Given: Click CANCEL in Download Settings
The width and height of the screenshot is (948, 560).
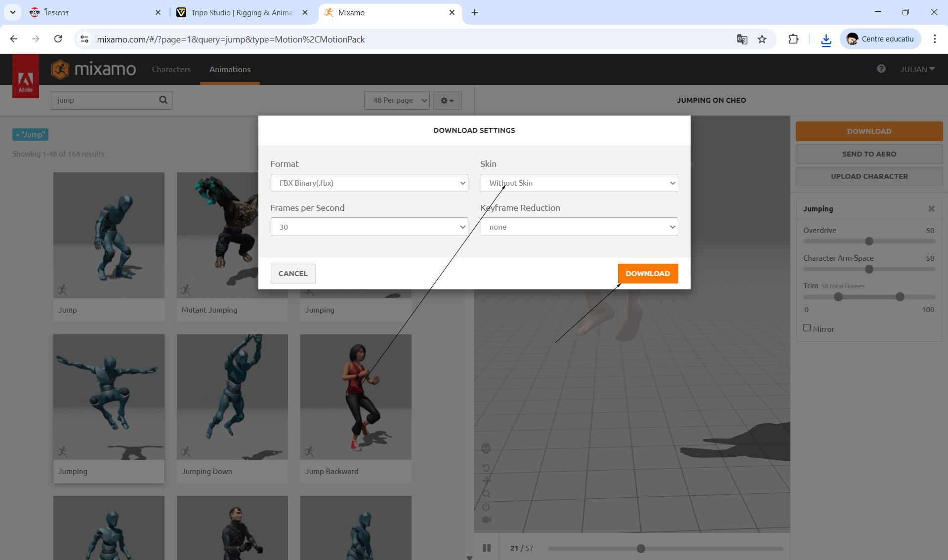Looking at the screenshot, I should click(x=292, y=274).
